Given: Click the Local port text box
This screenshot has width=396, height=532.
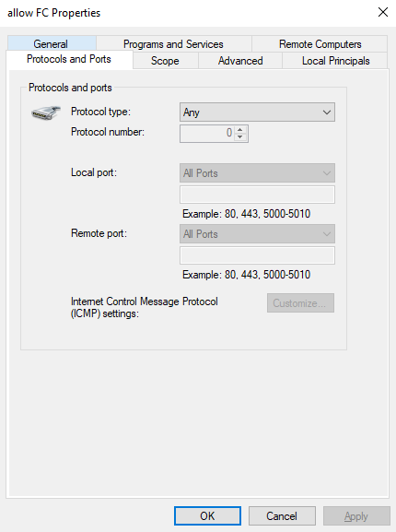Looking at the screenshot, I should 257,195.
